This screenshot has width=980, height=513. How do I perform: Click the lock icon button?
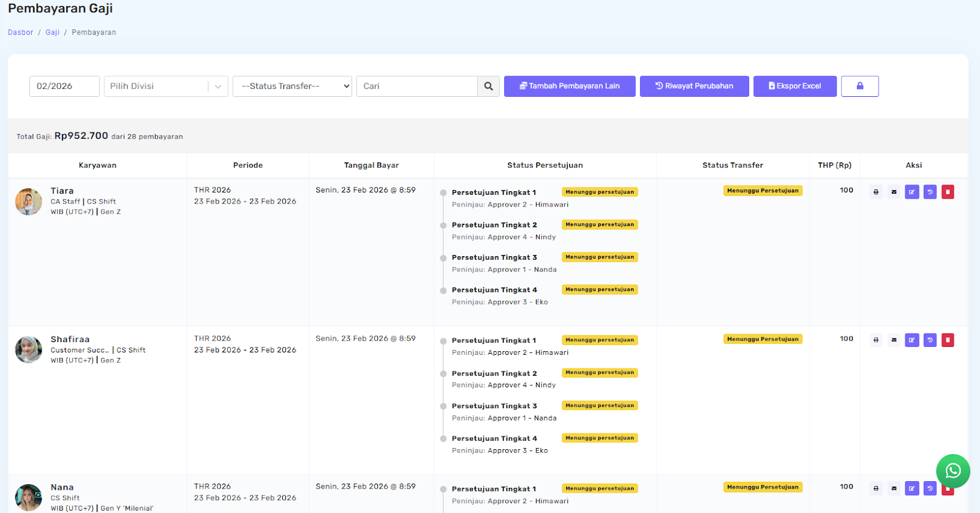tap(859, 86)
